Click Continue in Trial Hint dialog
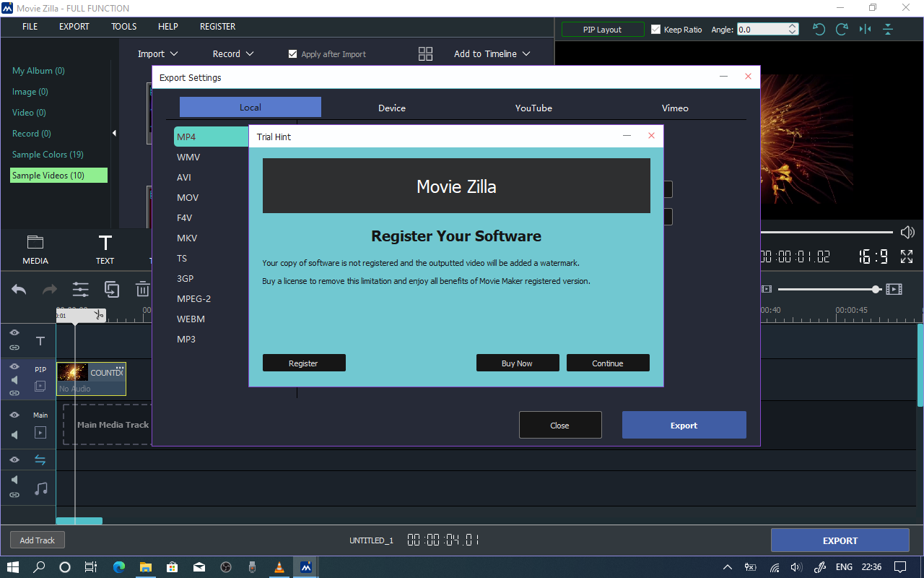924x578 pixels. pyautogui.click(x=608, y=363)
